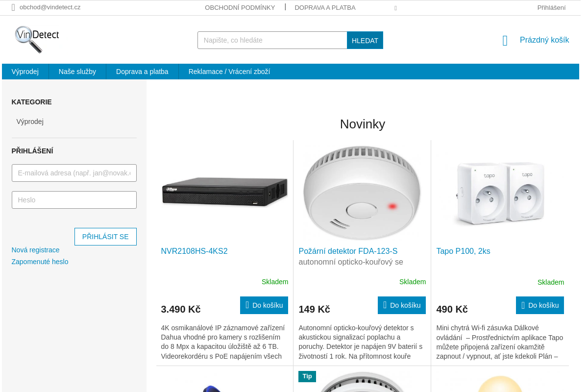The height and width of the screenshot is (392, 588).
Task: Click the email envelope icon in top bar
Action: point(13,7)
